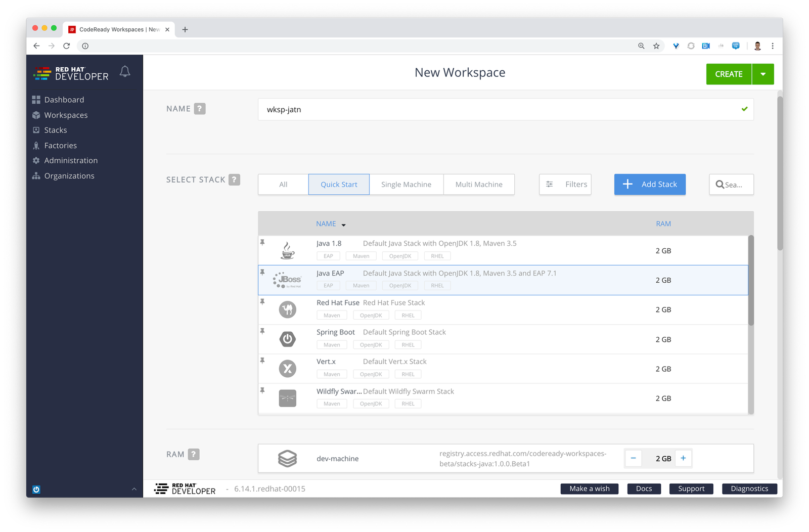Image resolution: width=809 pixels, height=532 pixels.
Task: Sort stacks by the NAME column arrow
Action: point(343,225)
